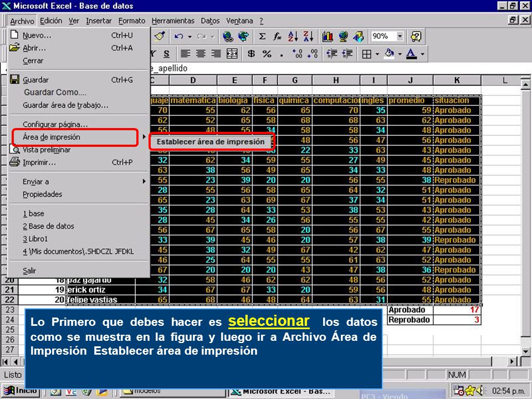Click the Office Assistant help icon
This screenshot has width=532, height=399.
(416, 37)
